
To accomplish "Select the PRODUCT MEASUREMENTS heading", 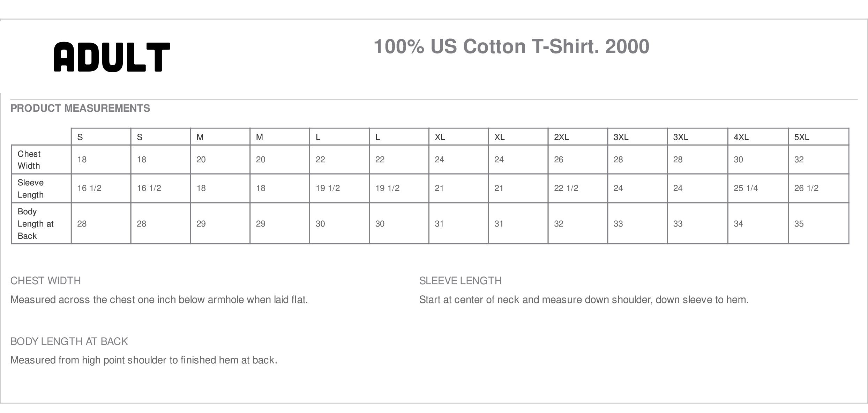I will 80,108.
